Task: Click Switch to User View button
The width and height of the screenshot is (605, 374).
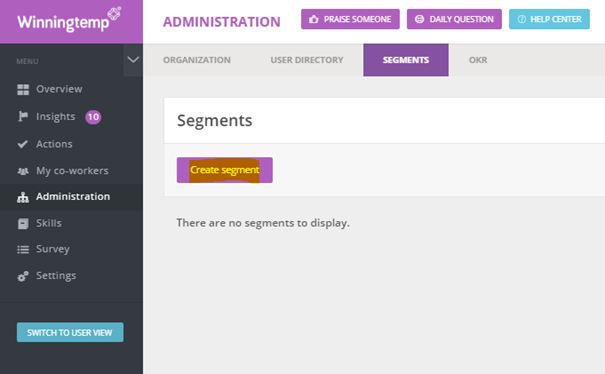Action: pos(70,332)
